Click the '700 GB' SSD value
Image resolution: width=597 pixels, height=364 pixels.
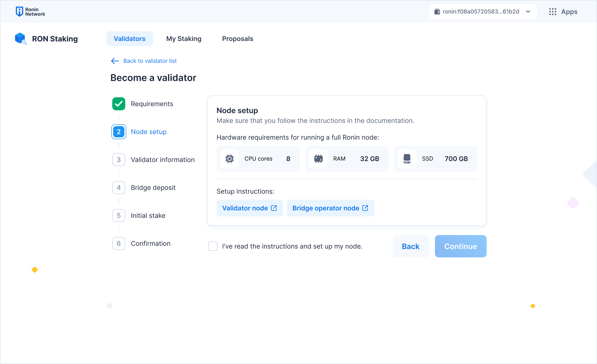[x=456, y=159]
